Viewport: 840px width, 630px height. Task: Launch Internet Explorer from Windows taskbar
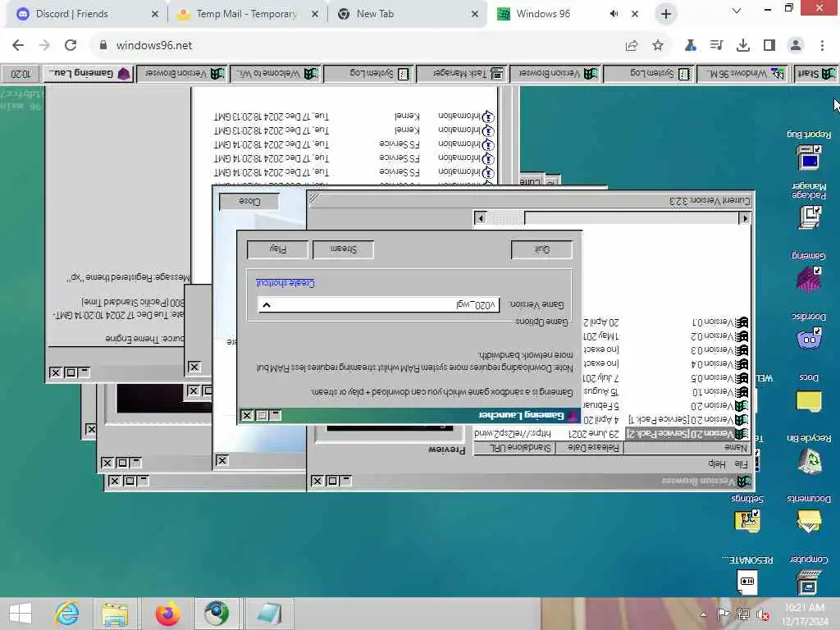point(67,614)
